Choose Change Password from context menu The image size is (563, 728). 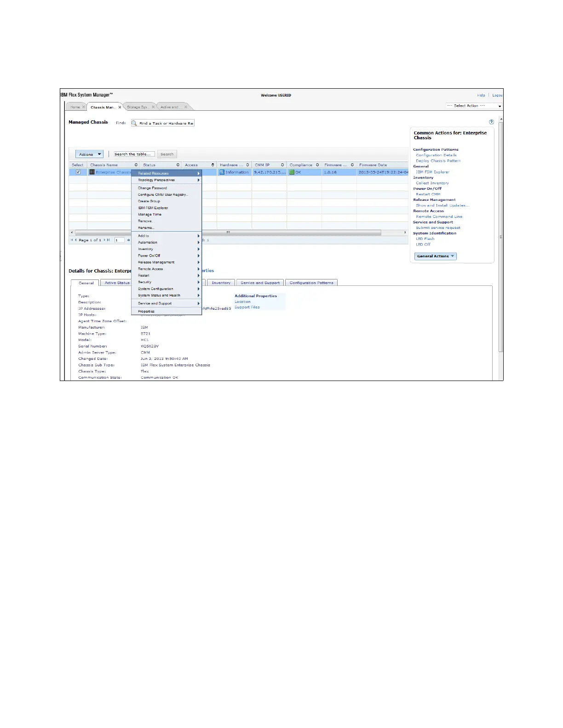(x=167, y=188)
